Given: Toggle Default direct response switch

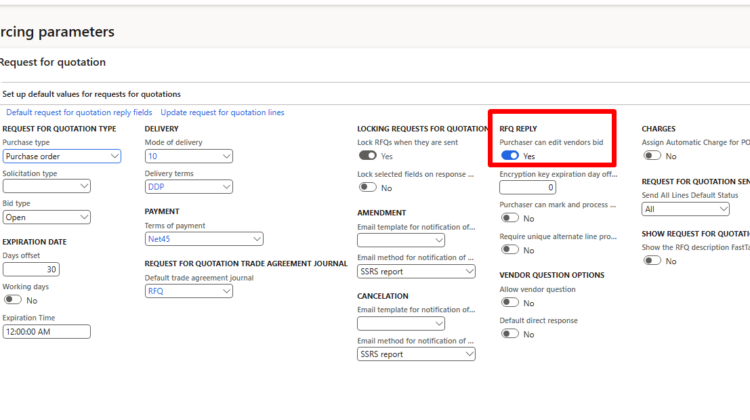Looking at the screenshot, I should [x=510, y=333].
